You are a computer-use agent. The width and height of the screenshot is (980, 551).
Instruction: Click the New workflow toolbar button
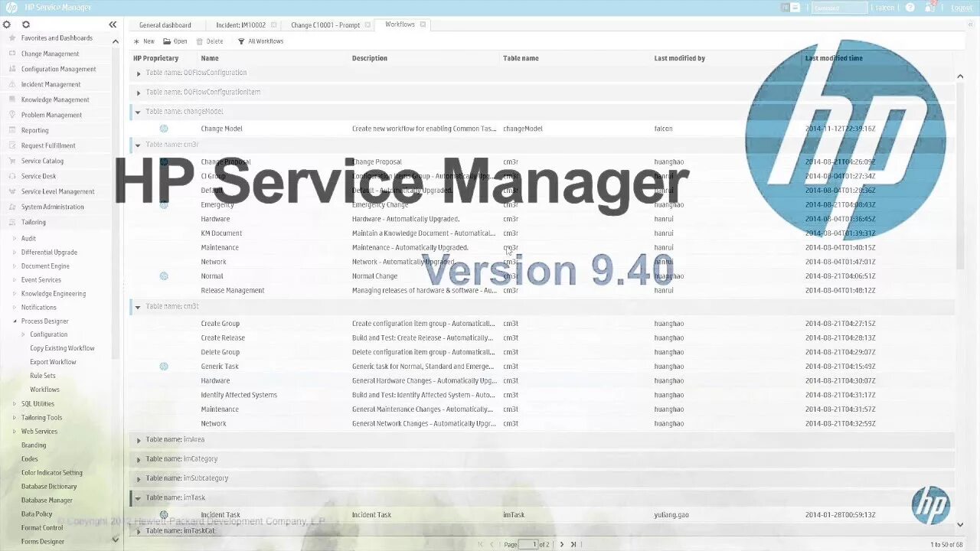(x=144, y=41)
